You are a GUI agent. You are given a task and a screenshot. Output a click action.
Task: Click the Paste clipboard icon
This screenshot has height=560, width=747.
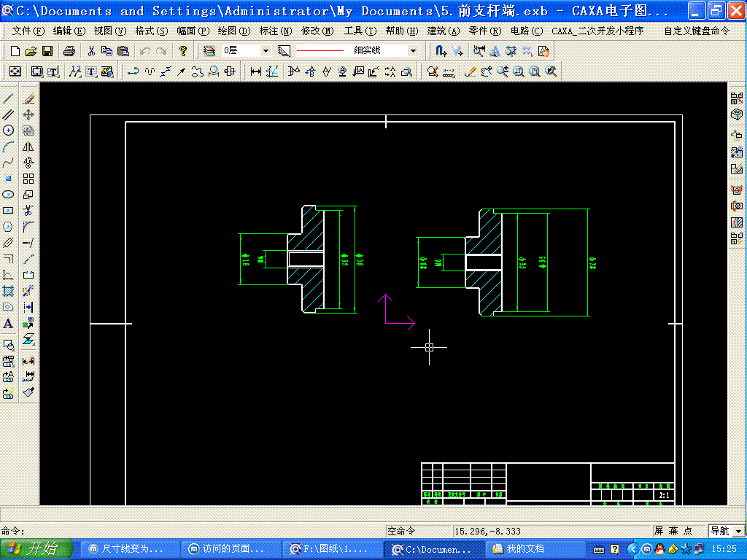[123, 51]
